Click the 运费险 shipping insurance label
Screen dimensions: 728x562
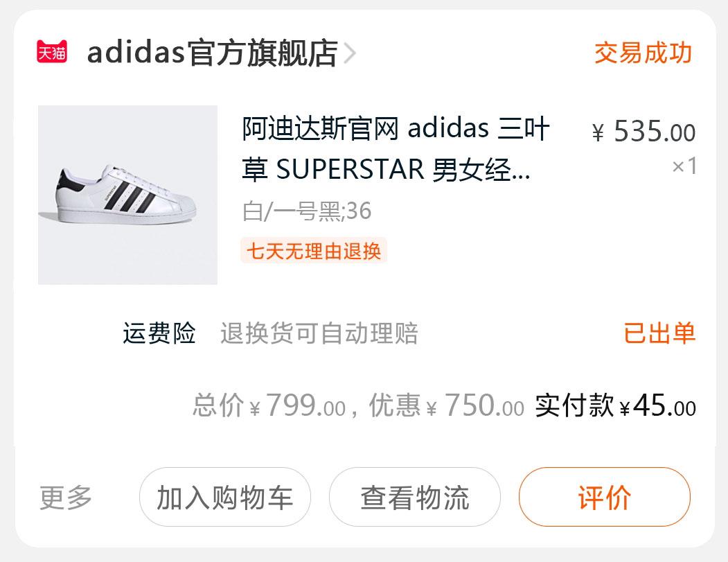pos(159,333)
